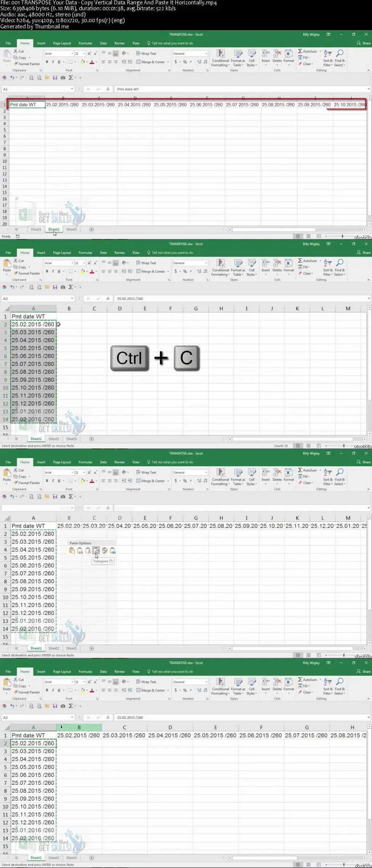Select the Paste Link option icon

(113, 551)
